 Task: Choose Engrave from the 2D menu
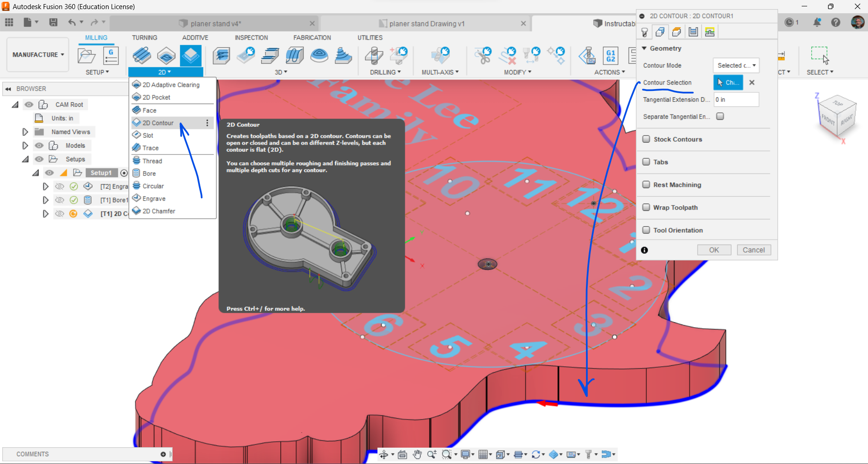click(173, 199)
